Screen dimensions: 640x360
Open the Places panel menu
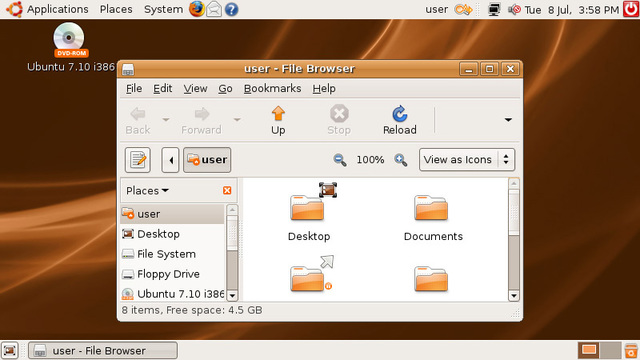[x=116, y=9]
